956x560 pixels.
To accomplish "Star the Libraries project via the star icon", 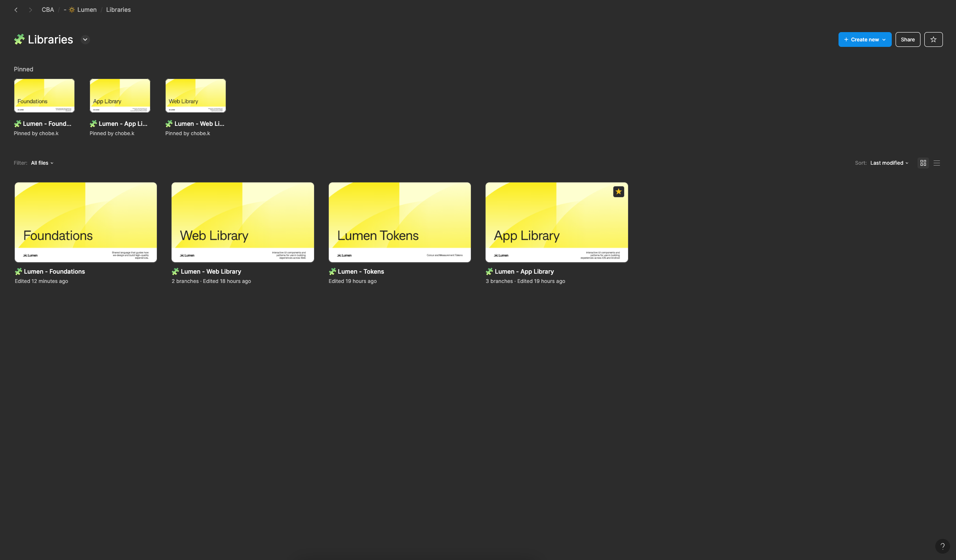I will (x=933, y=40).
